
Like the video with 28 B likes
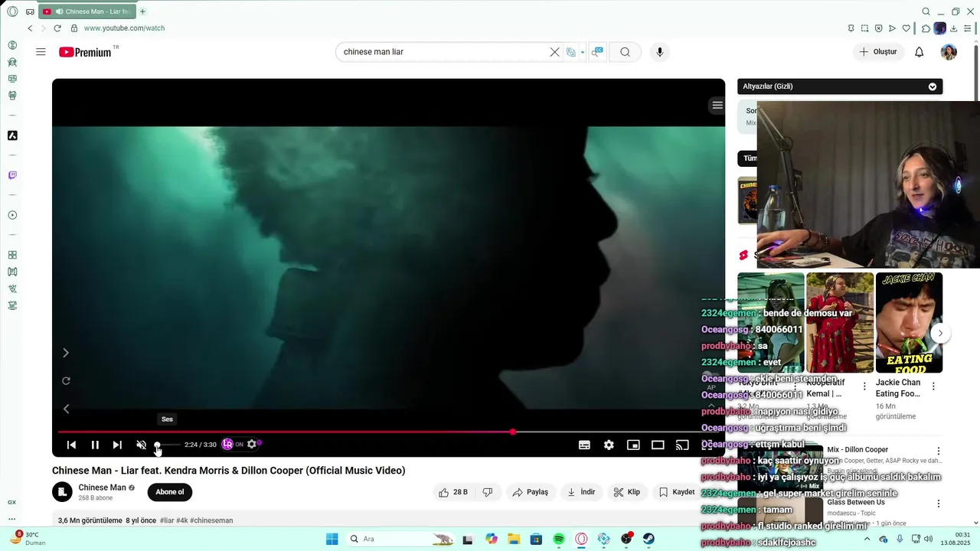click(452, 492)
